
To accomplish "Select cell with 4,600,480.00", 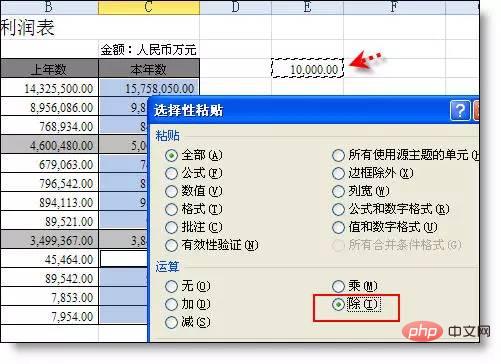I will [49, 145].
